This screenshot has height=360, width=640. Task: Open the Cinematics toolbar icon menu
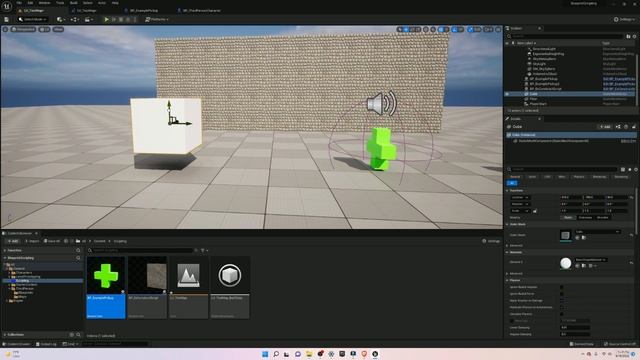click(88, 20)
